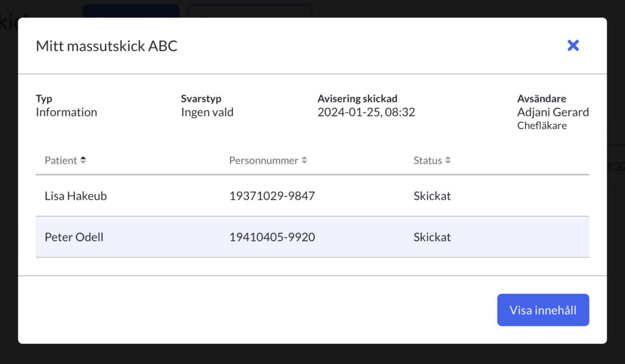The image size is (625, 364).
Task: Click the Patient column header
Action: (x=60, y=160)
